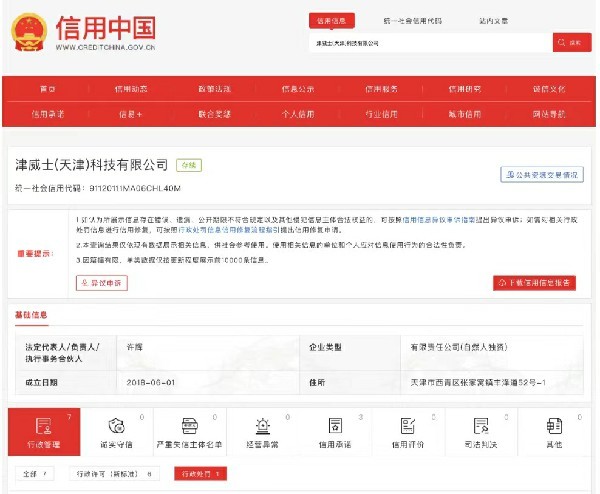Click unified social credit code 91120111MA06CHL40M
The height and width of the screenshot is (494, 600).
135,188
